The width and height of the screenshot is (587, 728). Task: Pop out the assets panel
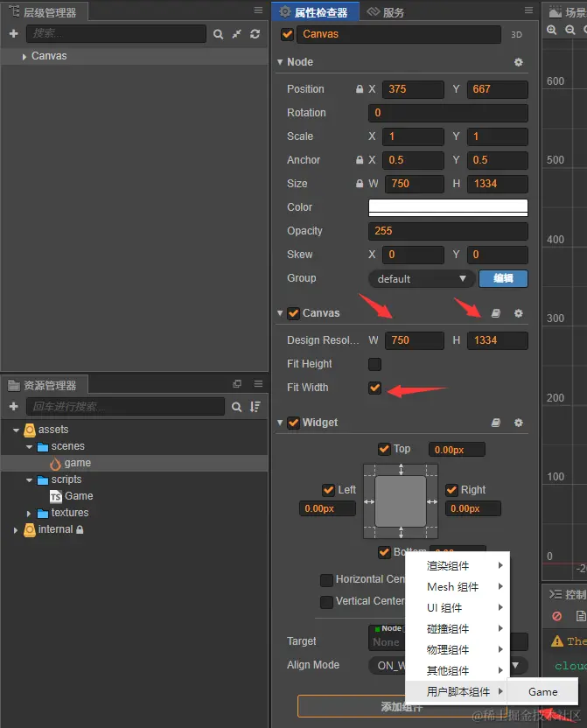coord(237,383)
